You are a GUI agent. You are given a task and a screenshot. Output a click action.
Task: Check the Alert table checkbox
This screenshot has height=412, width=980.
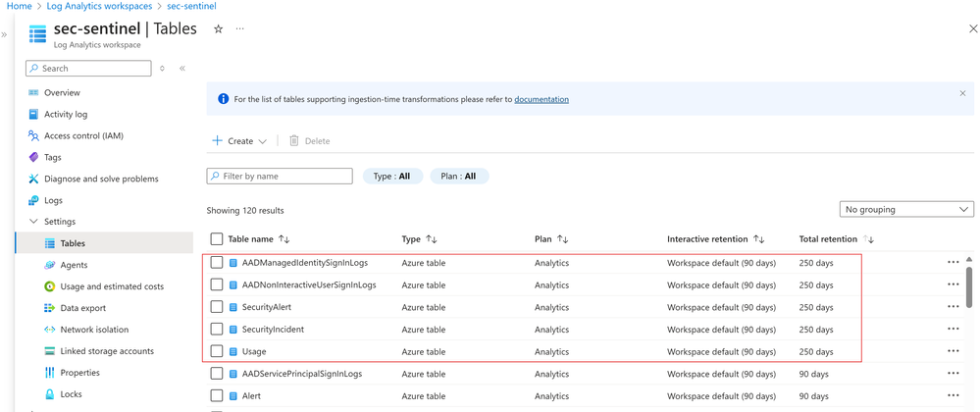pyautogui.click(x=217, y=395)
